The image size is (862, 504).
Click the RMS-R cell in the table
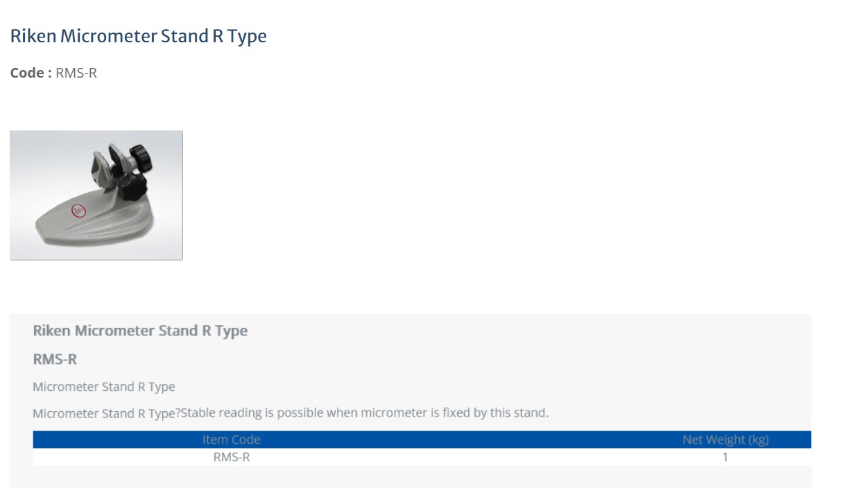pyautogui.click(x=232, y=458)
